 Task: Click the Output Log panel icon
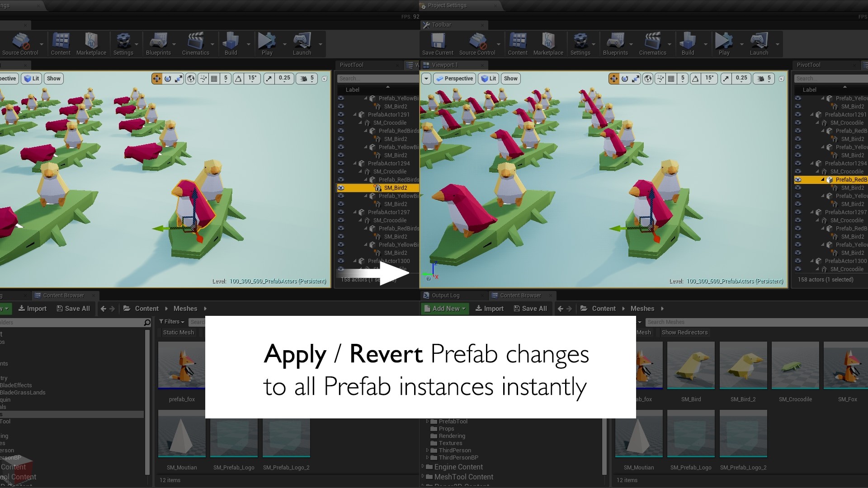(426, 295)
